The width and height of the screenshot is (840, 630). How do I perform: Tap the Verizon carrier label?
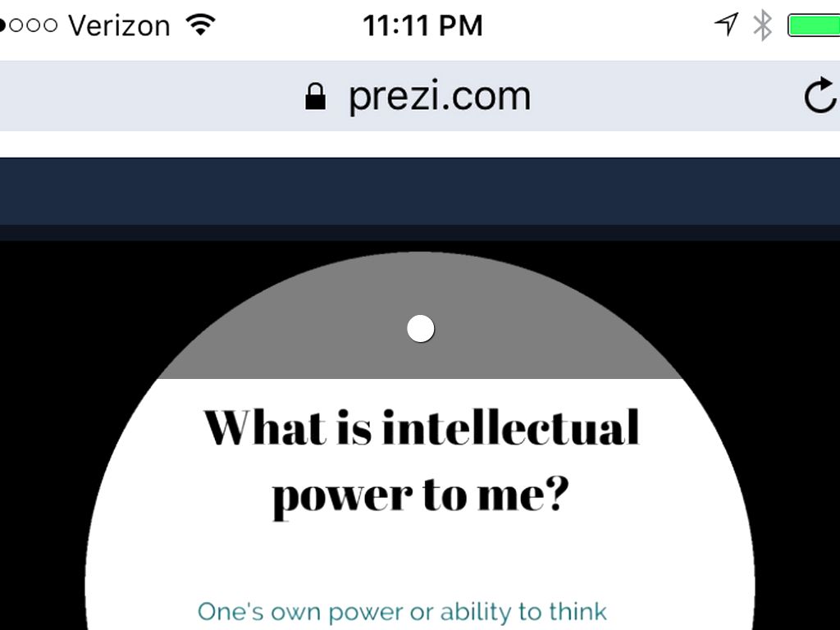118,25
